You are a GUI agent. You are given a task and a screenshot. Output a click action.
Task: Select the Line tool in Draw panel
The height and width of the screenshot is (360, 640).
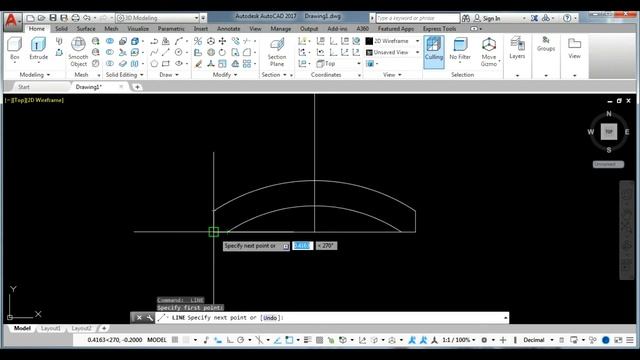(x=166, y=52)
